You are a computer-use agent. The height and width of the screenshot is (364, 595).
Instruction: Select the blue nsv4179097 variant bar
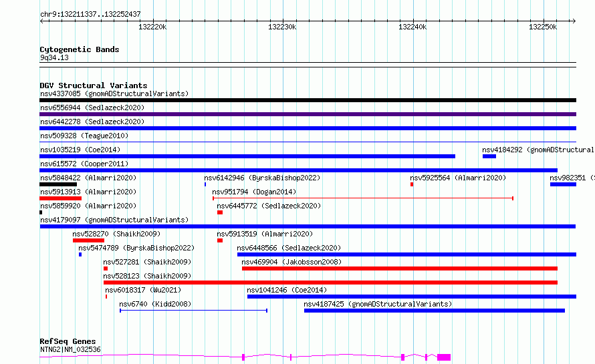[308, 226]
